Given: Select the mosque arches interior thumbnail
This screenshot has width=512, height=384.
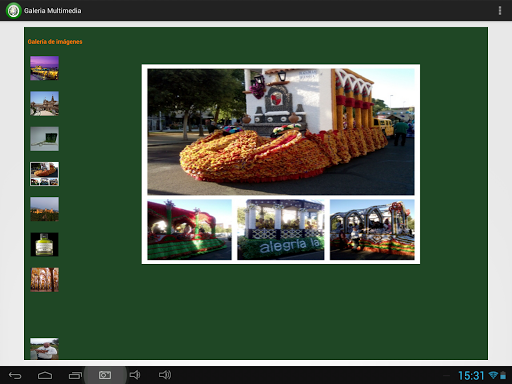Looking at the screenshot, I should (x=44, y=280).
